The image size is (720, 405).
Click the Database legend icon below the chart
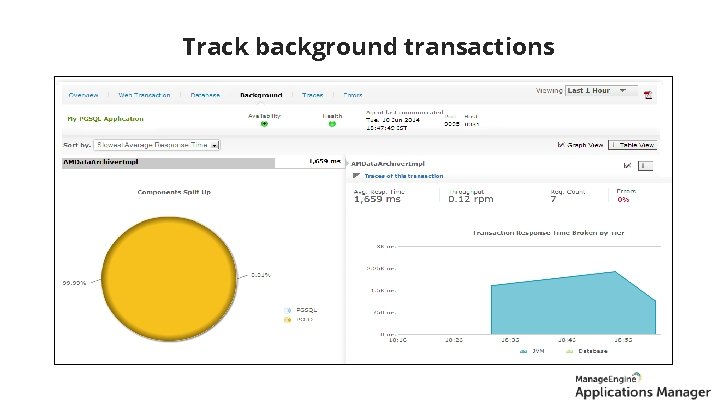(x=569, y=351)
